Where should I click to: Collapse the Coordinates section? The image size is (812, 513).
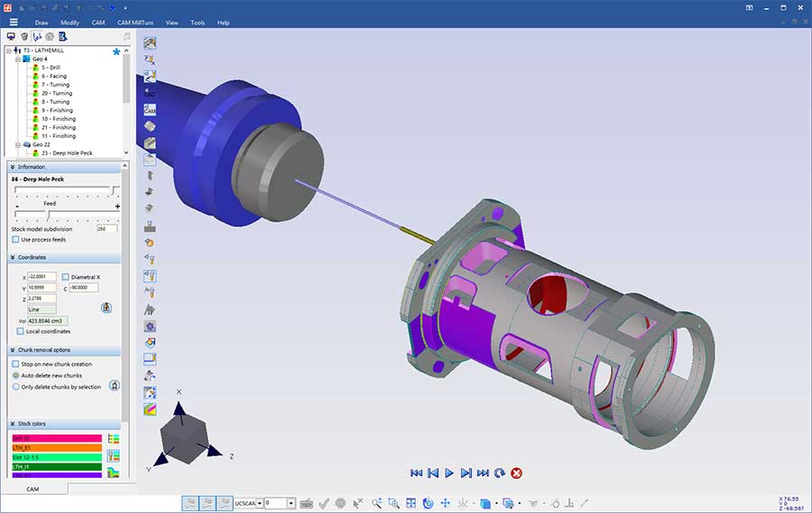[13, 257]
